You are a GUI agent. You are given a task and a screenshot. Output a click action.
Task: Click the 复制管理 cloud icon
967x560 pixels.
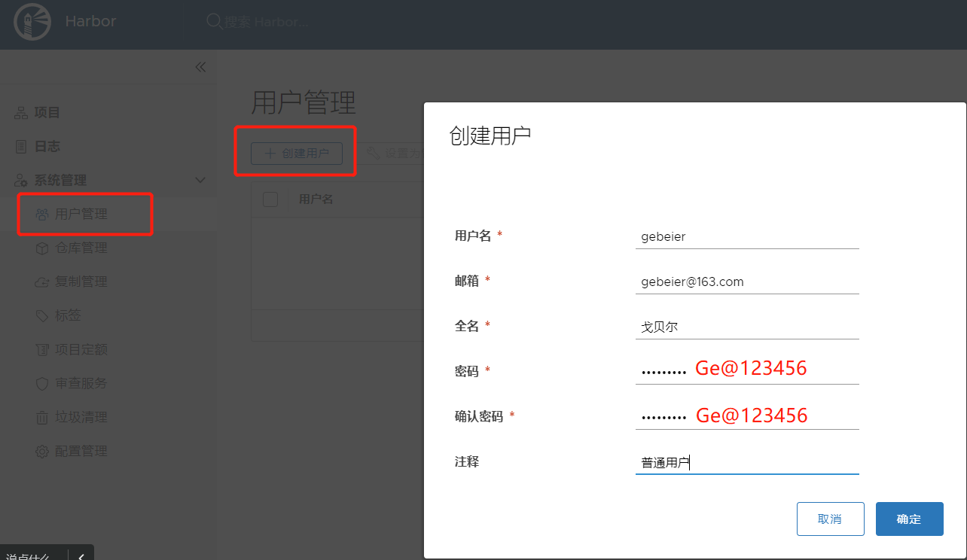tap(42, 282)
